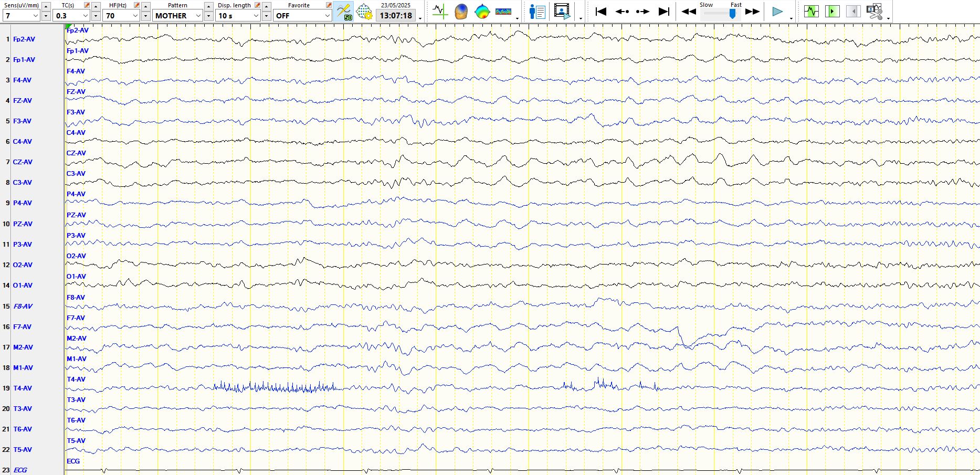Screen dimensions: 980x475
Task: Activate the waveform cursor measurement tool
Action: click(439, 11)
